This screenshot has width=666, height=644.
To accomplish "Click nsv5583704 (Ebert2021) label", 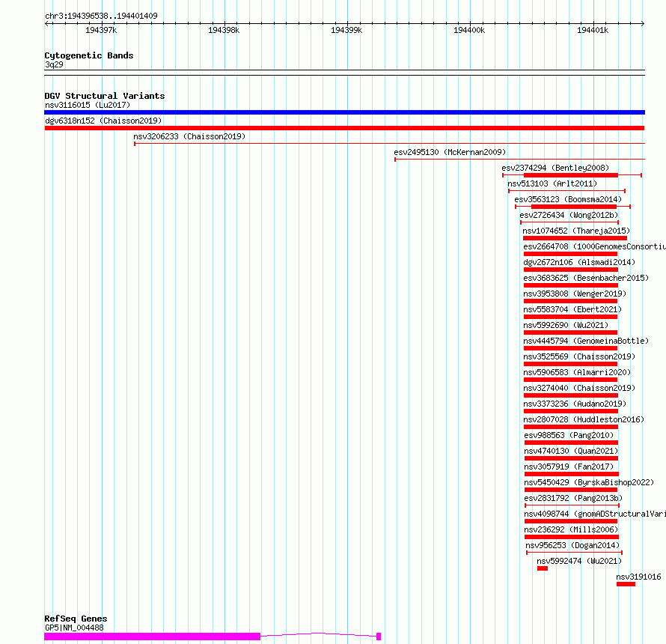I will (x=572, y=309).
